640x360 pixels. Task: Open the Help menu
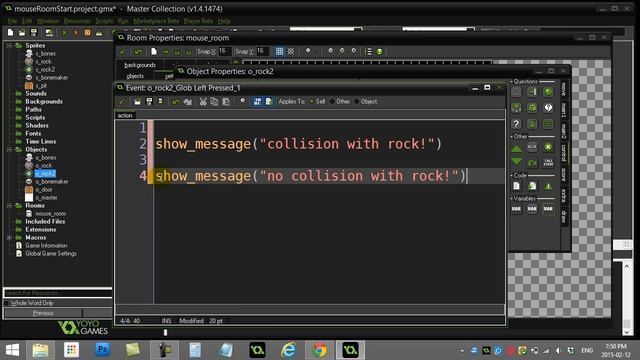(224, 21)
